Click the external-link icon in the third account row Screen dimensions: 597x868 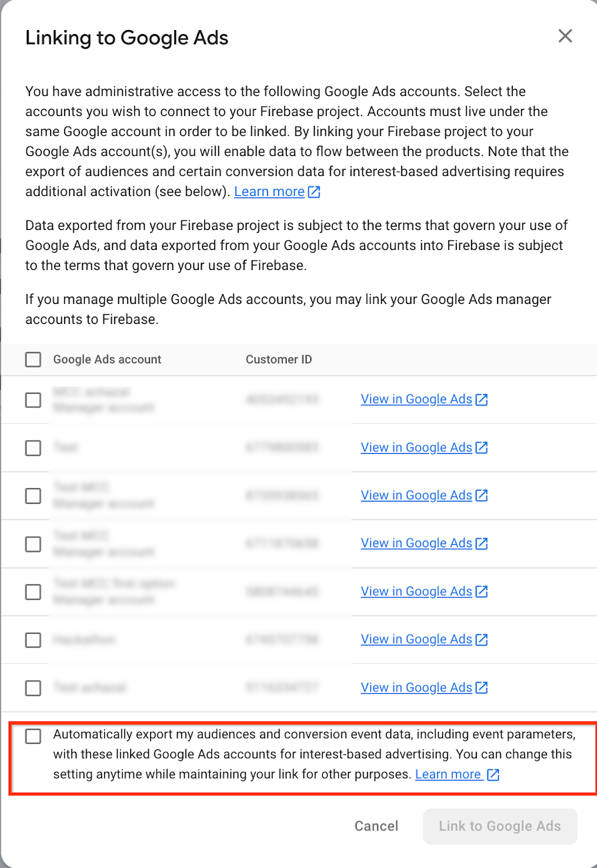pyautogui.click(x=482, y=495)
